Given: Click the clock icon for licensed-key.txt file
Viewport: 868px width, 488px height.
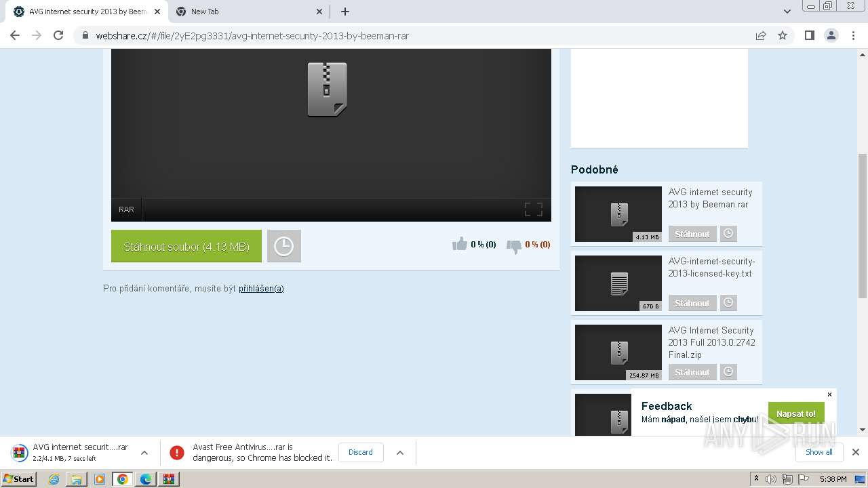Looking at the screenshot, I should 728,303.
